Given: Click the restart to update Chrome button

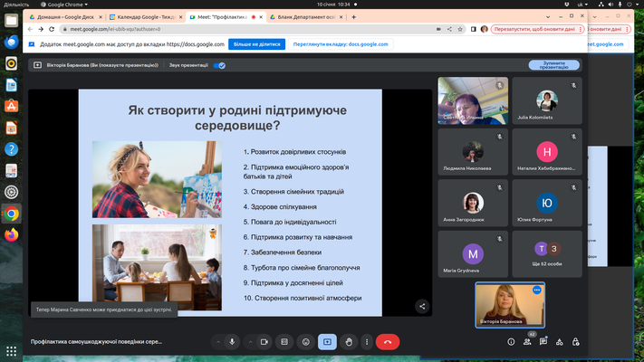Looking at the screenshot, I should point(534,29).
